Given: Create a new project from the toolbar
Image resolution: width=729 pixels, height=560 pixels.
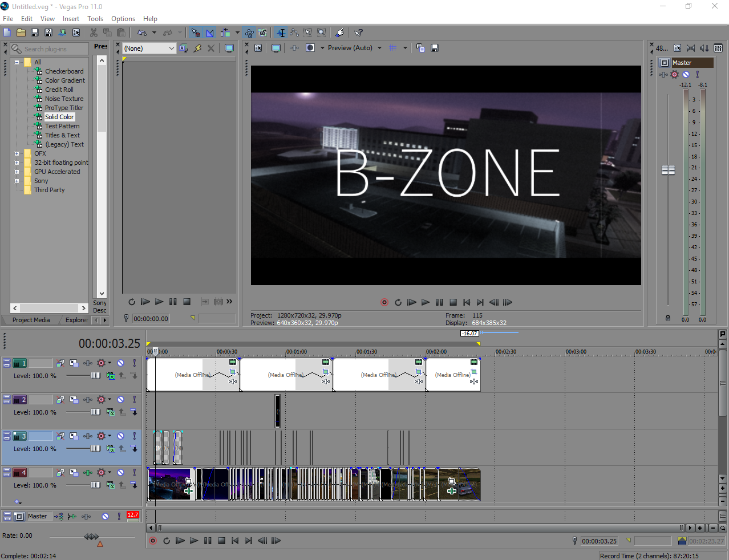Looking at the screenshot, I should [x=7, y=33].
